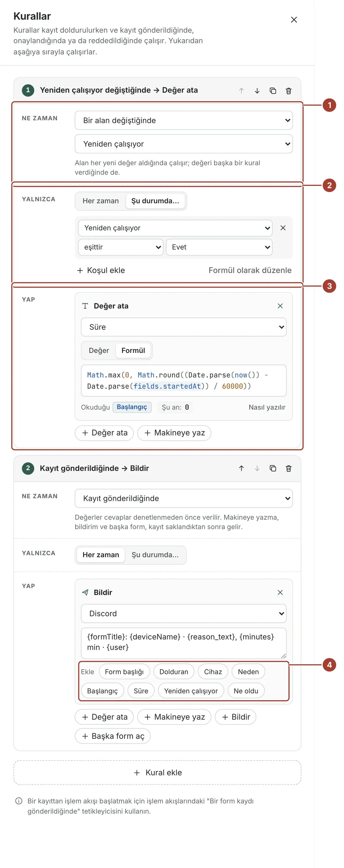
Task: Switch to 'Formül' value mode
Action: point(133,350)
